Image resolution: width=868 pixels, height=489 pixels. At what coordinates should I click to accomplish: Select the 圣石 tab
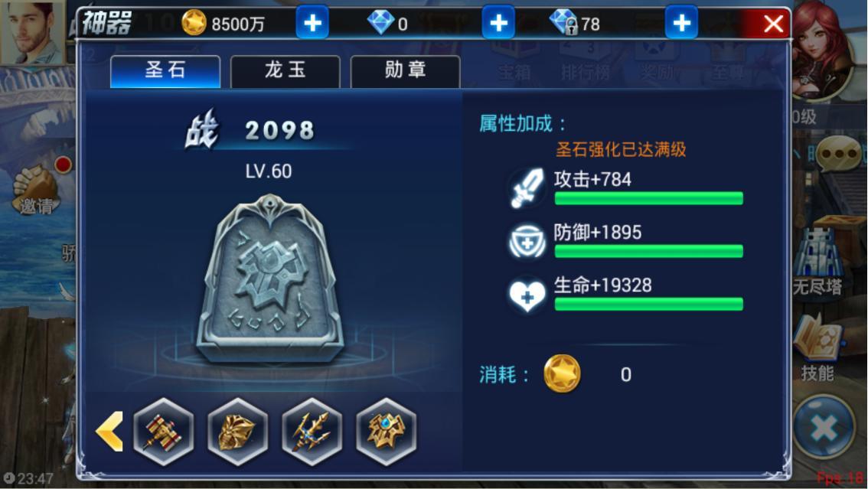point(165,71)
